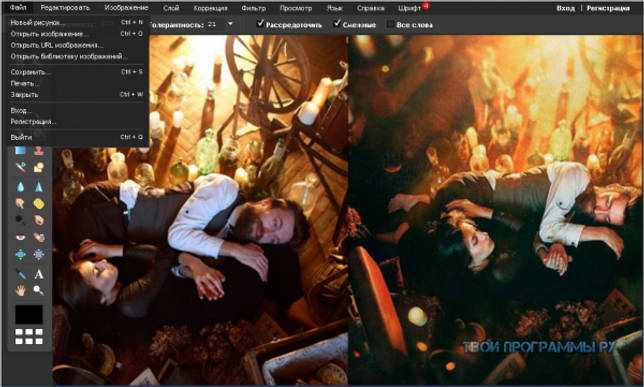Choose Регистрация... in File menu

click(76, 122)
